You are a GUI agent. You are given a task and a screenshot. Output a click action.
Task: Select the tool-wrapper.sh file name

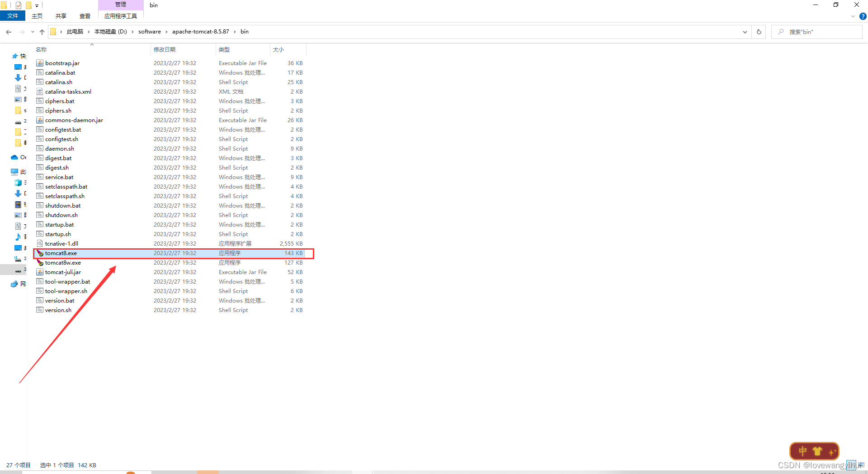(x=66, y=291)
